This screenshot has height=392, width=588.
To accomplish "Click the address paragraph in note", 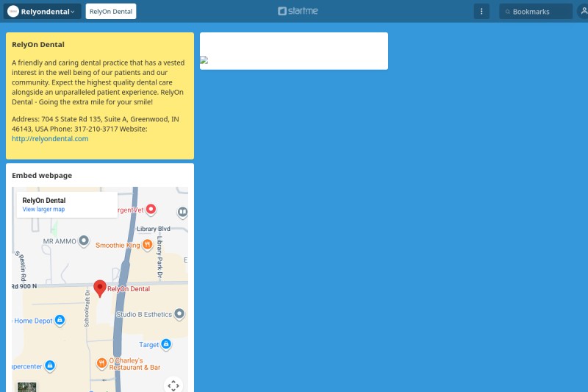I will [x=96, y=129].
